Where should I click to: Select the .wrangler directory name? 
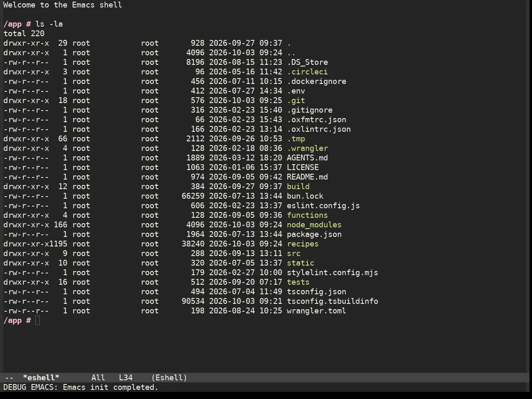coord(307,148)
